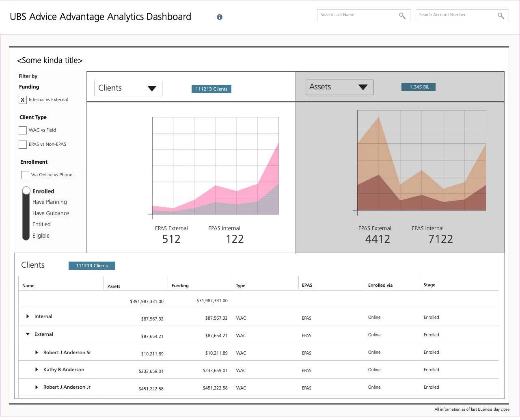The image size is (520, 420).
Task: Focus the Search Account Number field
Action: [x=462, y=15]
